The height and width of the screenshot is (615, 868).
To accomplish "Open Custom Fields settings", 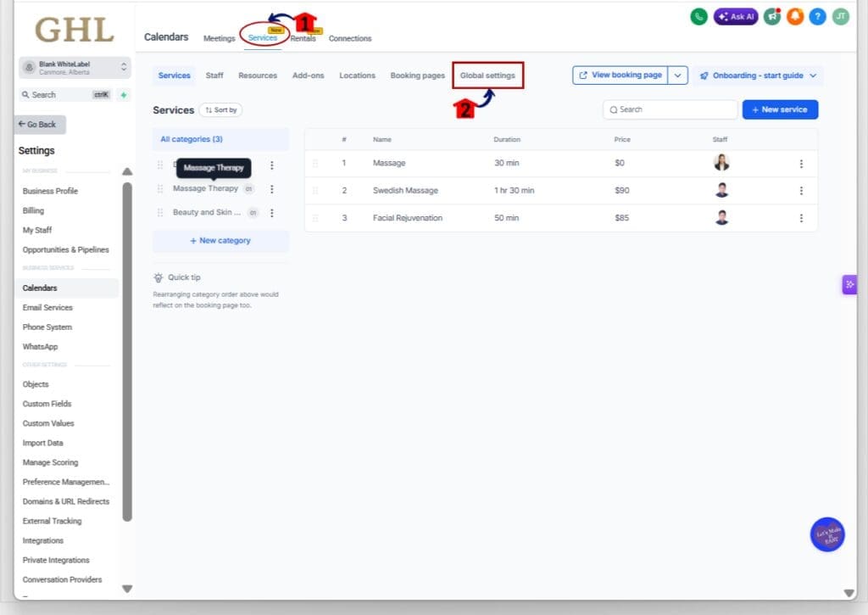I will point(47,404).
